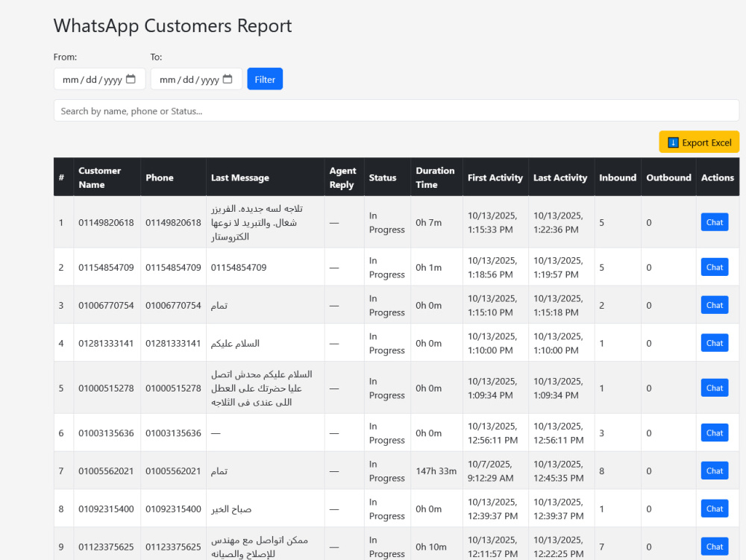This screenshot has width=746, height=560.
Task: Open Chat for customer 01154854709
Action: pyautogui.click(x=714, y=267)
